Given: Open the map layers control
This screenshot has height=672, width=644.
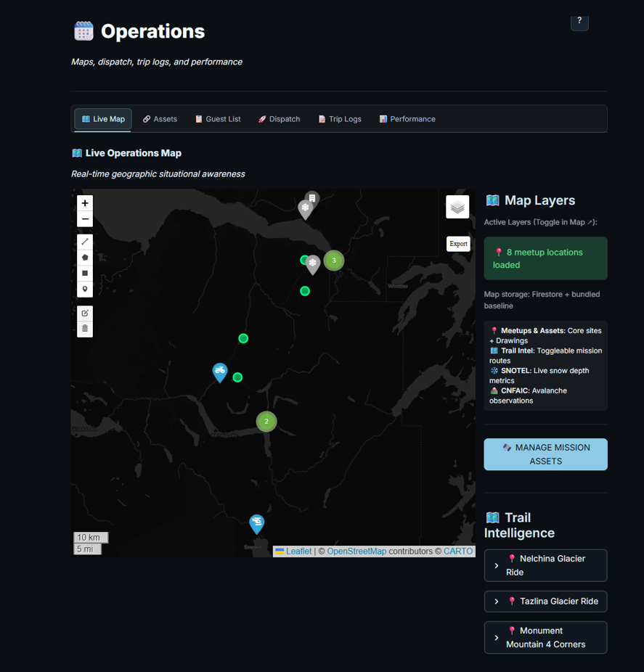Looking at the screenshot, I should click(457, 207).
